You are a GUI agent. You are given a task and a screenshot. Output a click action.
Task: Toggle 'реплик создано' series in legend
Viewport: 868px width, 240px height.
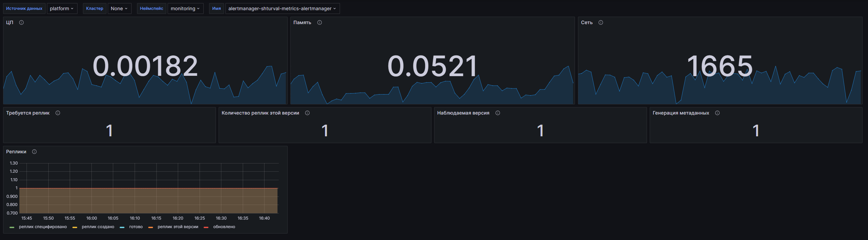pos(98,227)
